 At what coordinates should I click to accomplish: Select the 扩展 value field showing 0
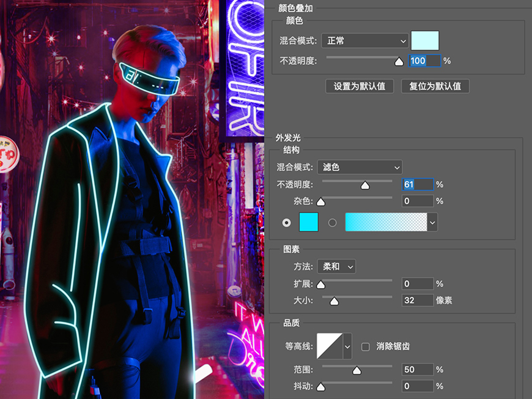coord(417,283)
